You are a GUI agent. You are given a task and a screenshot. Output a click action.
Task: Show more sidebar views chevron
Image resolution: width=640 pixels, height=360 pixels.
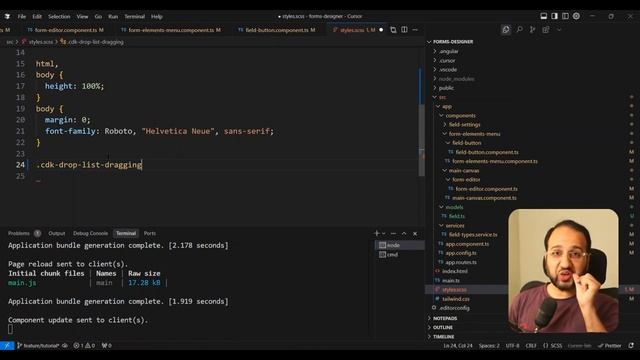pyautogui.click(x=559, y=29)
